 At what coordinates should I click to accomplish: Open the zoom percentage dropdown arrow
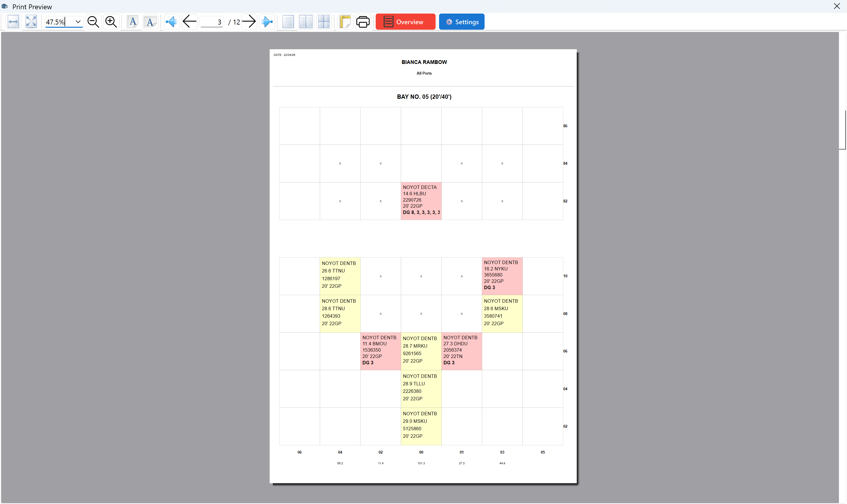pos(78,22)
